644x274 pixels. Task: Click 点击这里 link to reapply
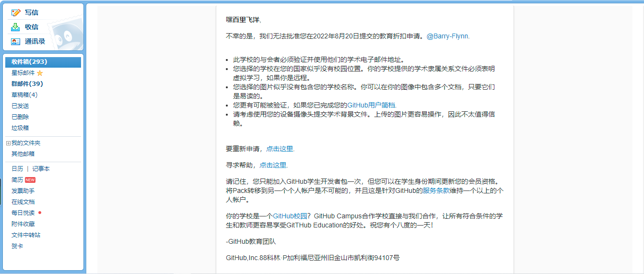tap(280, 149)
